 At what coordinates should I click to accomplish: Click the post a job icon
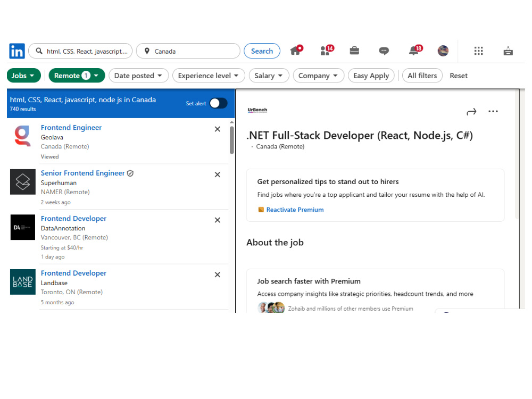(x=508, y=51)
